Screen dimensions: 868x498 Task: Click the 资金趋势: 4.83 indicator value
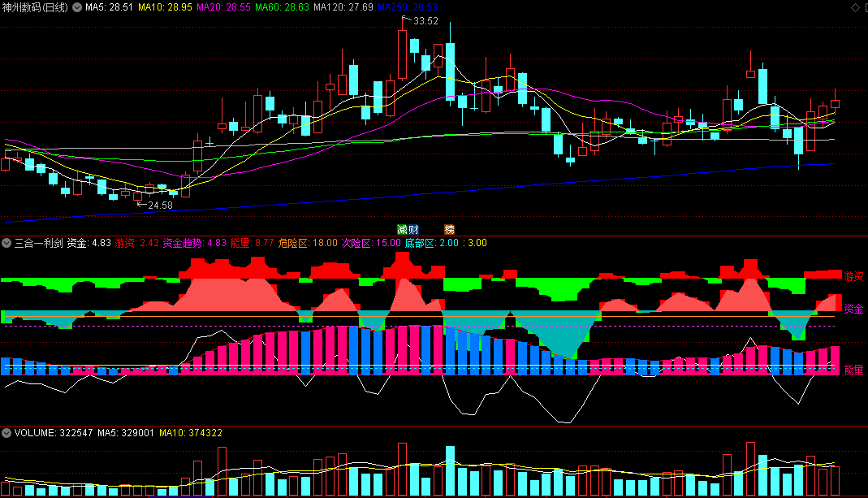tap(194, 243)
